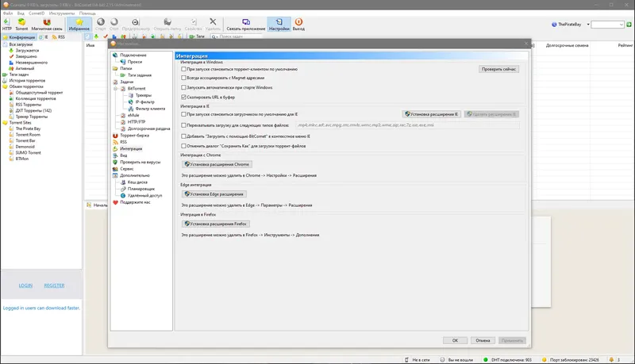Viewport: 635px width, 364px height.
Task: Open the Вид menu
Action: coord(21,13)
